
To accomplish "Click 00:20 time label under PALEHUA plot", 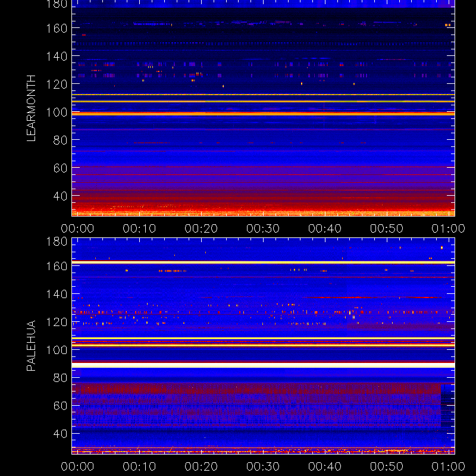I will point(201,466).
